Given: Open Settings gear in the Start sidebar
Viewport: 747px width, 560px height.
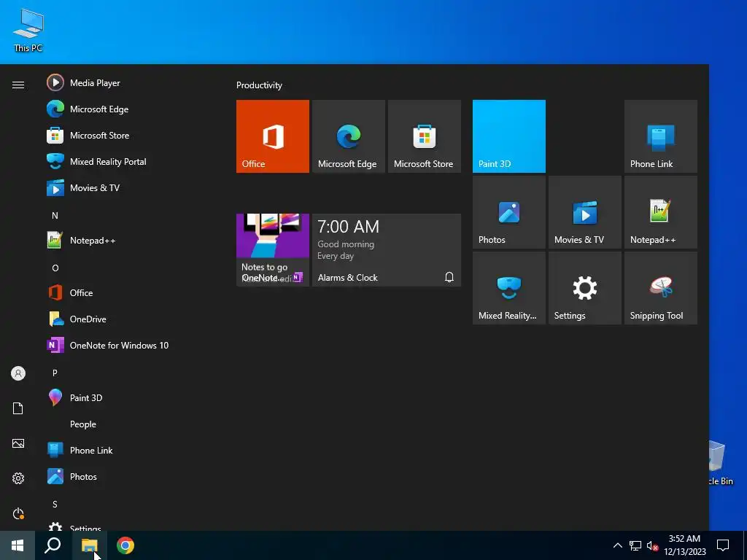Looking at the screenshot, I should (x=18, y=478).
